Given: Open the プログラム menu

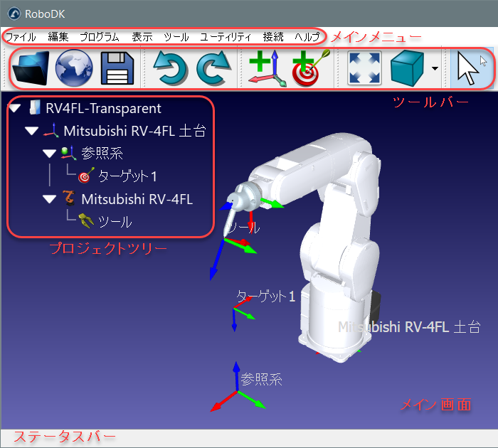Looking at the screenshot, I should coord(100,37).
